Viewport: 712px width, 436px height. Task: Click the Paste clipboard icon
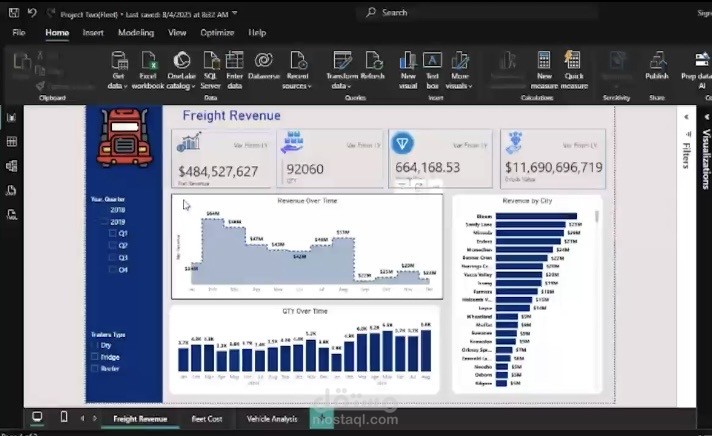21,63
